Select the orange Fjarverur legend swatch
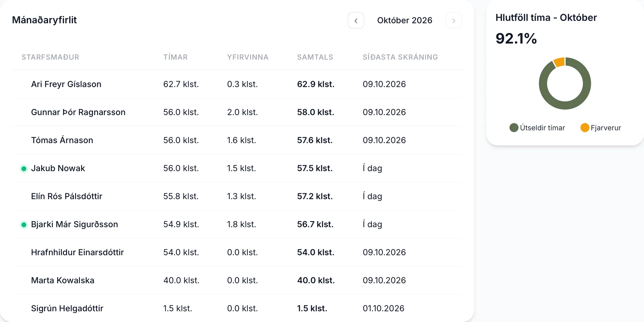Viewport: 644px width, 322px height. tap(585, 128)
